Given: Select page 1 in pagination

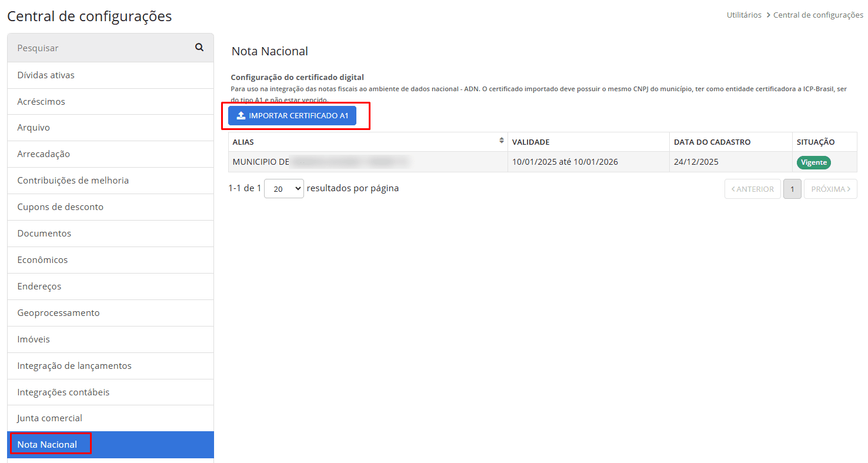Looking at the screenshot, I should coord(792,189).
